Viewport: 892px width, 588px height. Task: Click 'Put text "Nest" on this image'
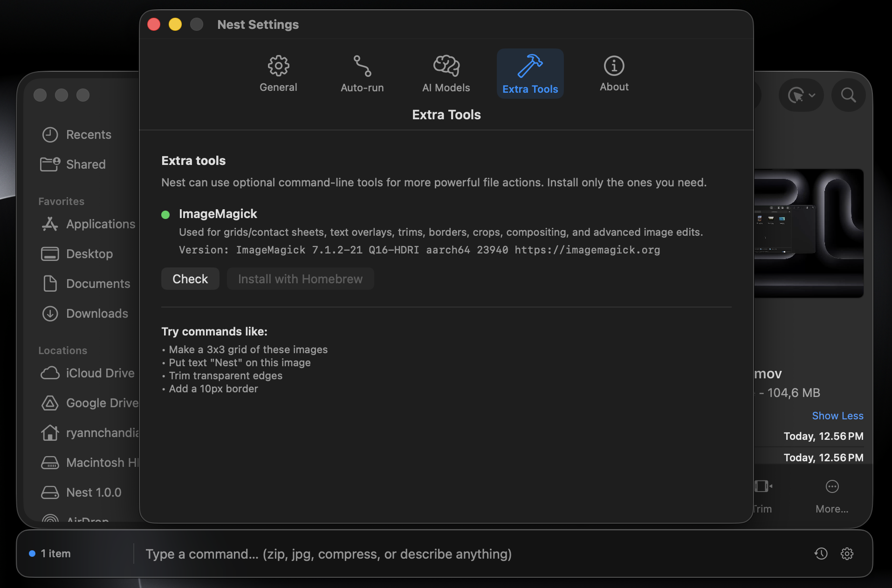tap(240, 362)
